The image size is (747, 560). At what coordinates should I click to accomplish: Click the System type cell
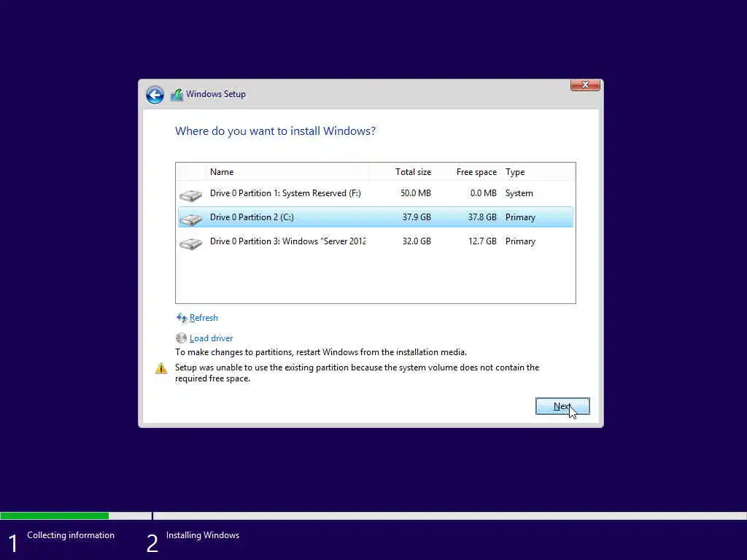point(519,193)
